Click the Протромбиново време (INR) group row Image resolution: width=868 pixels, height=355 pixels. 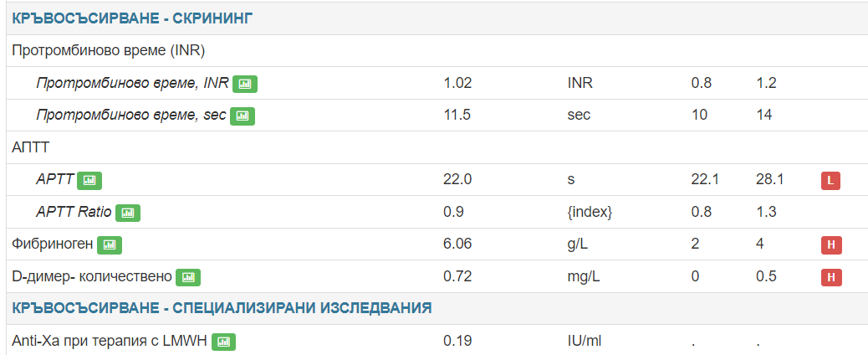point(109,50)
